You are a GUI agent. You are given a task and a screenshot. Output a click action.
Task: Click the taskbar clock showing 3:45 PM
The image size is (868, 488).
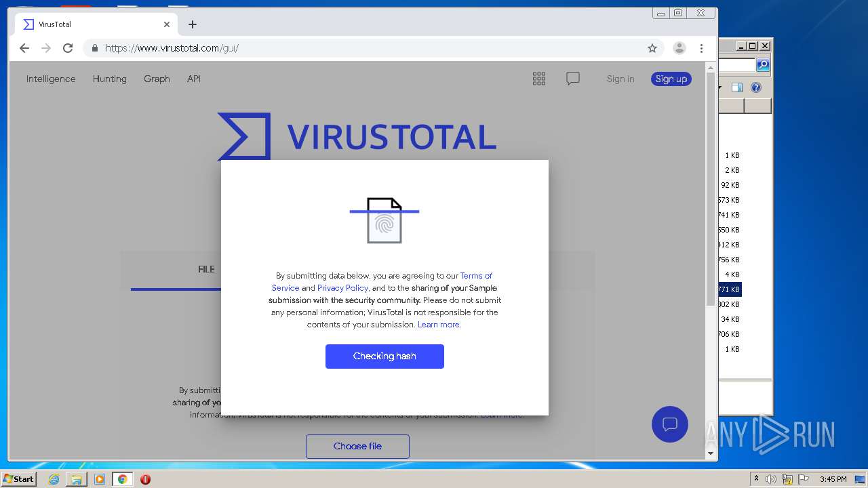click(x=833, y=479)
